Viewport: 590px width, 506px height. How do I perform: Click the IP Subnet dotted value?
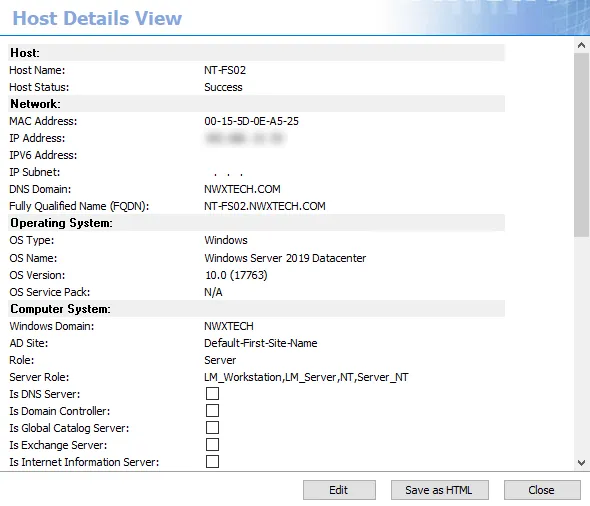pyautogui.click(x=228, y=174)
